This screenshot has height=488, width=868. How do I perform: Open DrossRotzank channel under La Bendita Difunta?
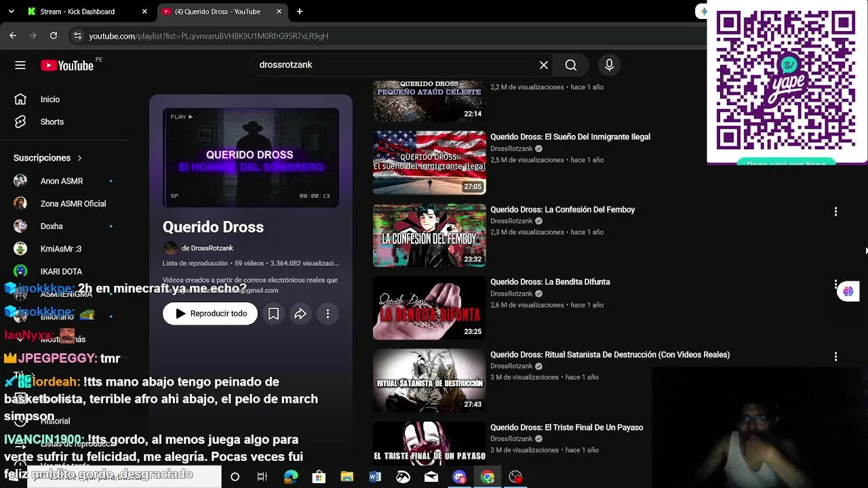[x=511, y=293]
